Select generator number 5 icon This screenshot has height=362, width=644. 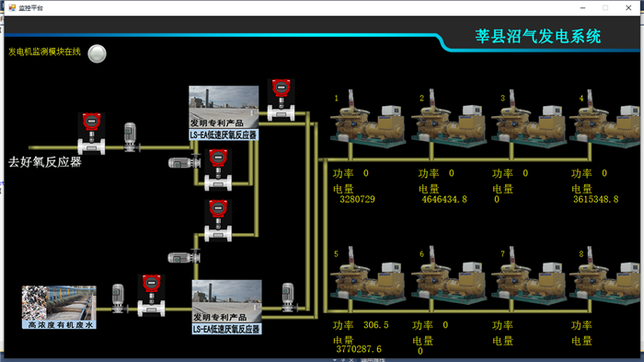368,276
